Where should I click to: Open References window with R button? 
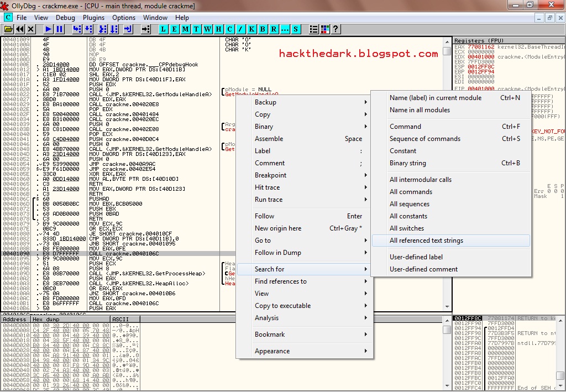pyautogui.click(x=274, y=29)
